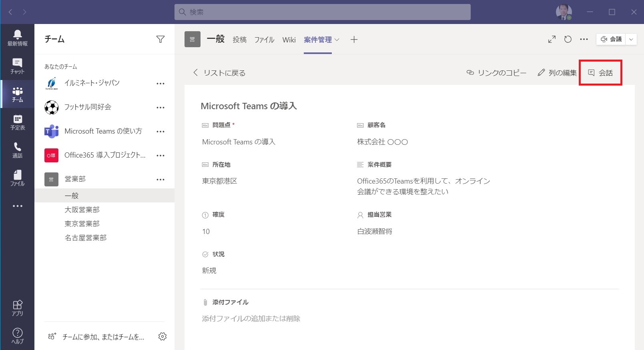
Task: Select the 案件管理 tab
Action: pyautogui.click(x=318, y=40)
